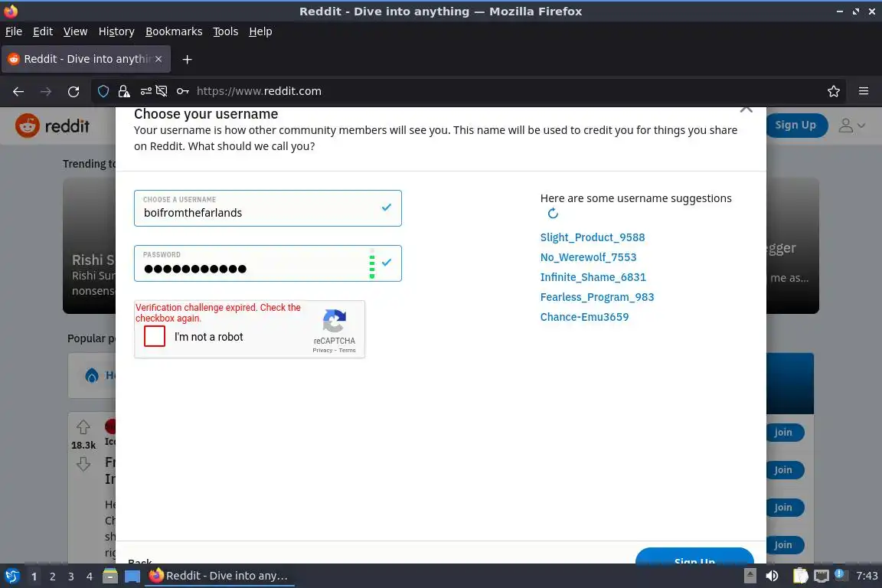Image resolution: width=882 pixels, height=588 pixels.
Task: Open tracking protection shield
Action: coord(103,91)
